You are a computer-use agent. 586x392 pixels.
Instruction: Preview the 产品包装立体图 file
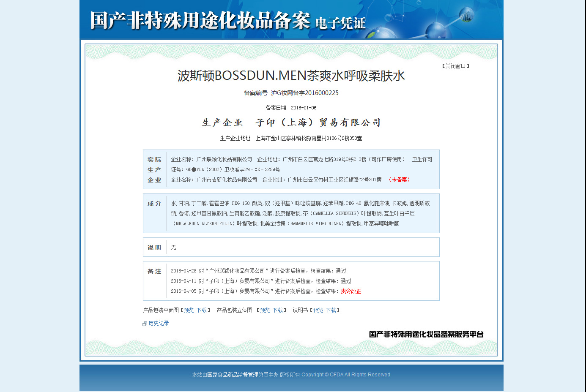pyautogui.click(x=265, y=310)
